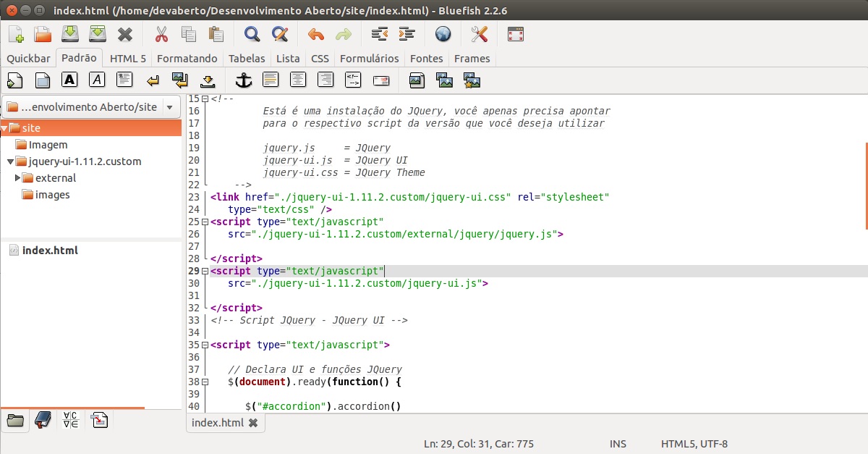Open the Imagem folder

pos(48,145)
